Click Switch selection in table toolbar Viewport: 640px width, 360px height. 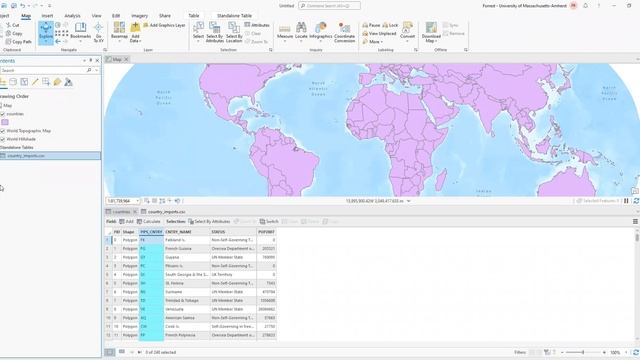269,222
